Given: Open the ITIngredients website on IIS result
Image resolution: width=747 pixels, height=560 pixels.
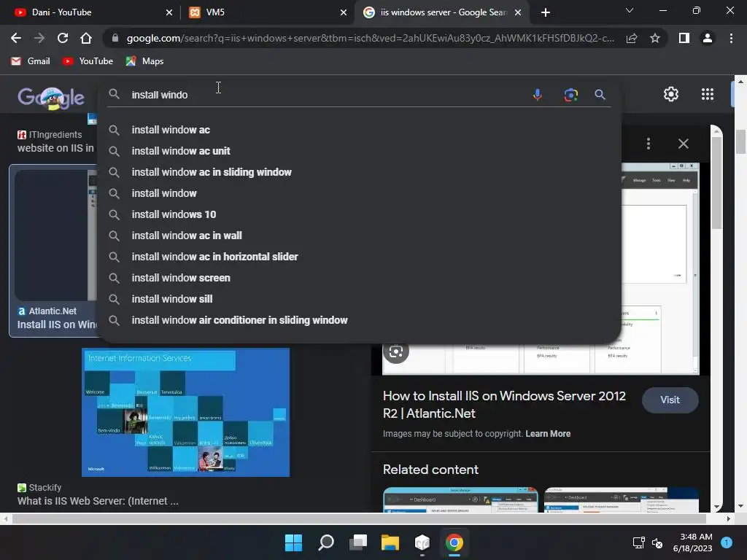Looking at the screenshot, I should pyautogui.click(x=55, y=141).
